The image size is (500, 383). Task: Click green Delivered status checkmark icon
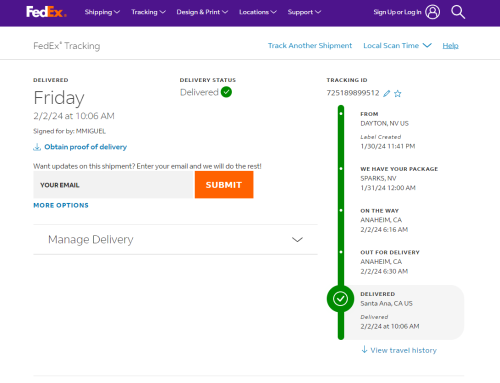tap(226, 92)
